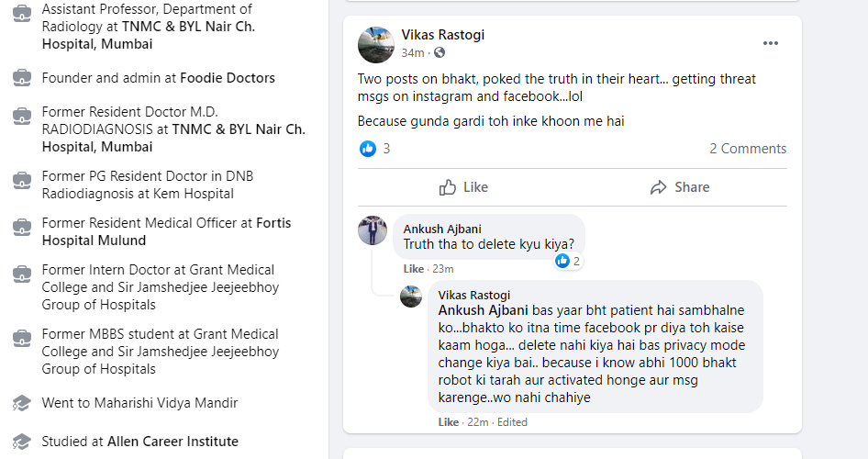Screen dimensions: 868x459
Task: Open Vikas Rastogi post author name
Action: pyautogui.click(x=443, y=35)
